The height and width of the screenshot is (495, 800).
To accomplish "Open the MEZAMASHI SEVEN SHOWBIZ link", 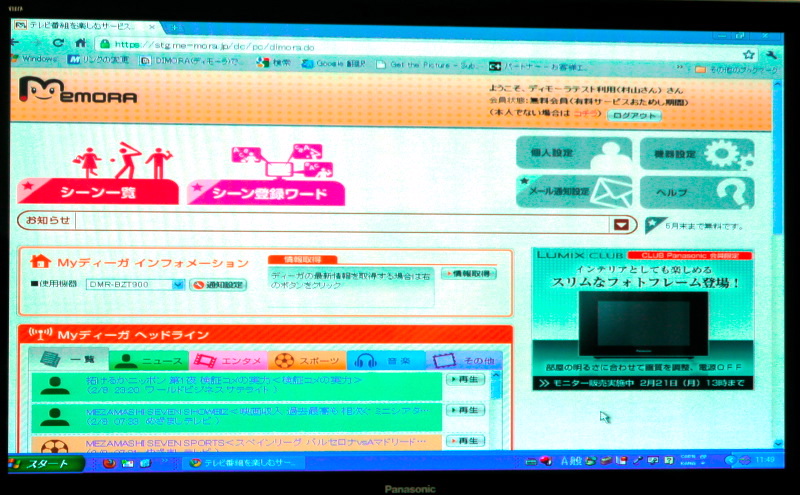I will coord(258,411).
